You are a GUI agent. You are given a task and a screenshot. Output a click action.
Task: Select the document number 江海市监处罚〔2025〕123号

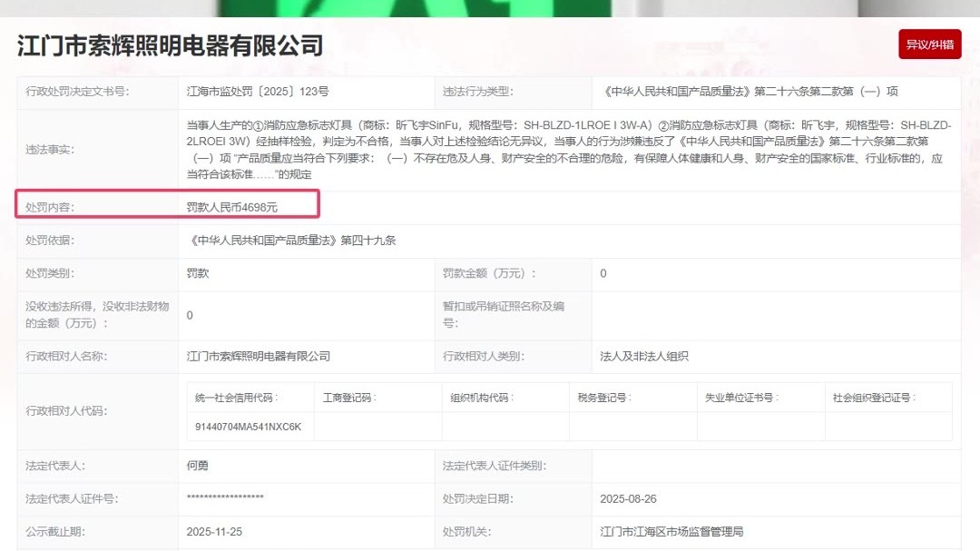pyautogui.click(x=257, y=92)
